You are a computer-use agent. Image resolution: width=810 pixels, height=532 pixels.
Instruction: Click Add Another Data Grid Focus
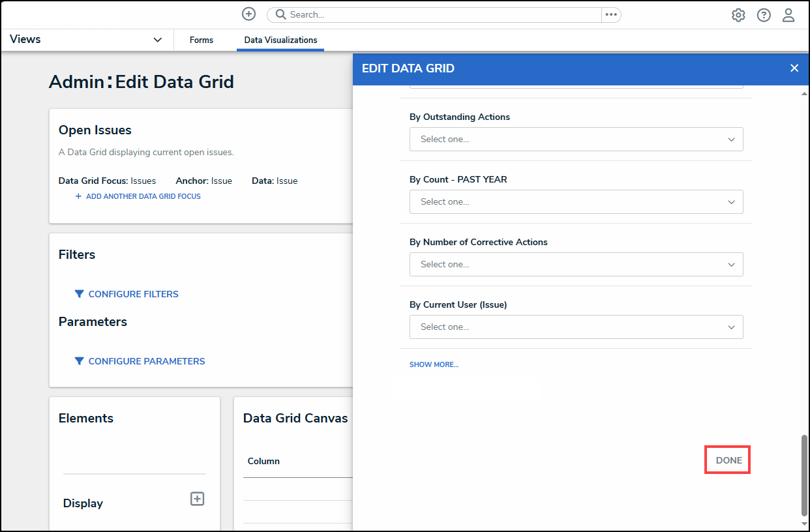pos(143,196)
